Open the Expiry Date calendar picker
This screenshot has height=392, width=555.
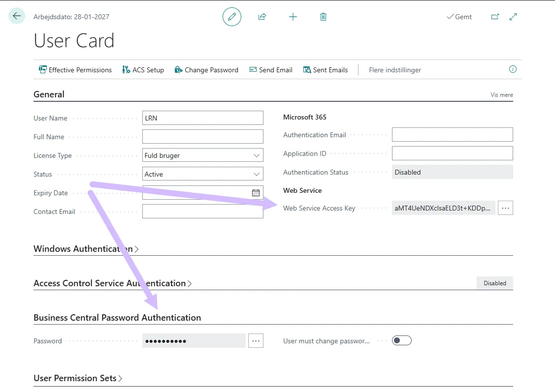(256, 193)
